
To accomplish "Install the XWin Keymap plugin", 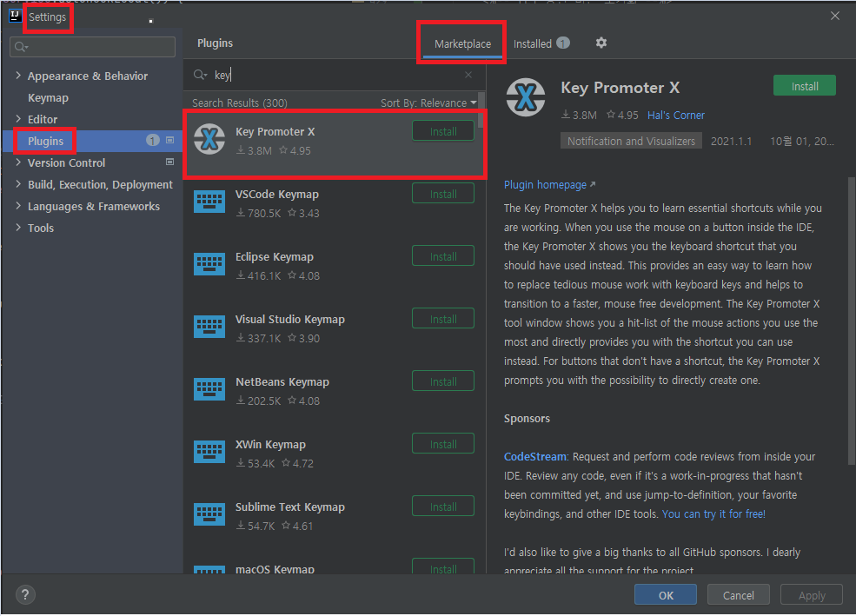I will [x=442, y=444].
